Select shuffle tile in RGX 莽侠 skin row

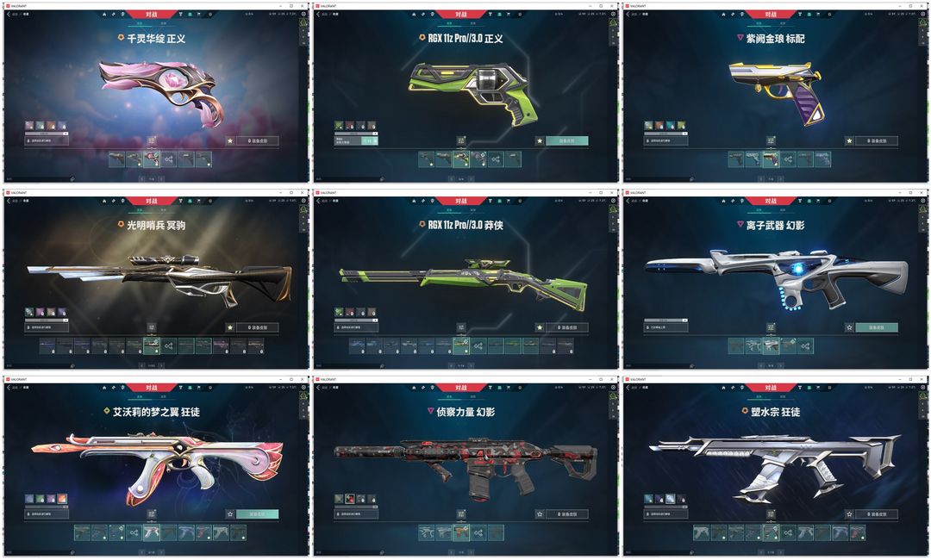[x=478, y=345]
